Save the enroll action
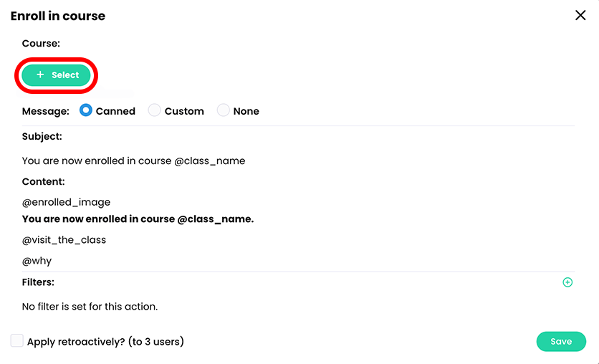Screen dimensions: 599x364 point(560,341)
